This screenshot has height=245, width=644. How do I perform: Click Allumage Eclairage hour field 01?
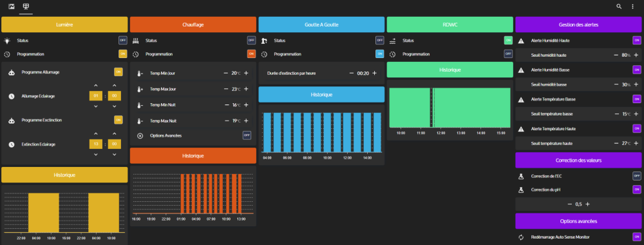pos(96,96)
